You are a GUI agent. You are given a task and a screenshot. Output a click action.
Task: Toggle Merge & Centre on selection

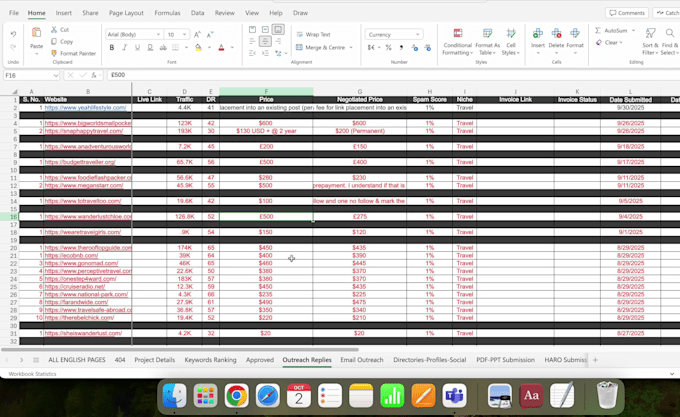click(320, 48)
